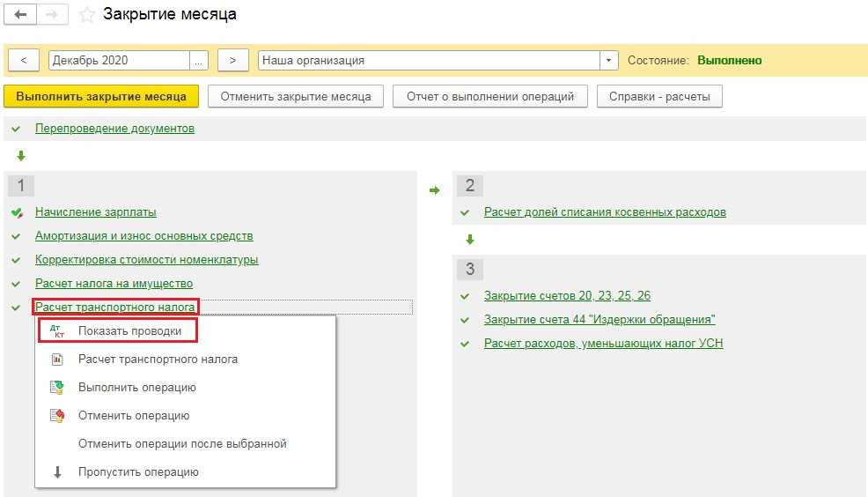Expand the Наша организация dropdown list
Screen dimensions: 868x497
click(x=609, y=61)
